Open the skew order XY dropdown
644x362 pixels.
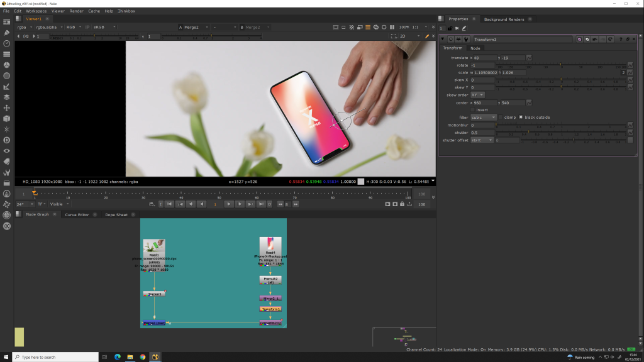477,95
